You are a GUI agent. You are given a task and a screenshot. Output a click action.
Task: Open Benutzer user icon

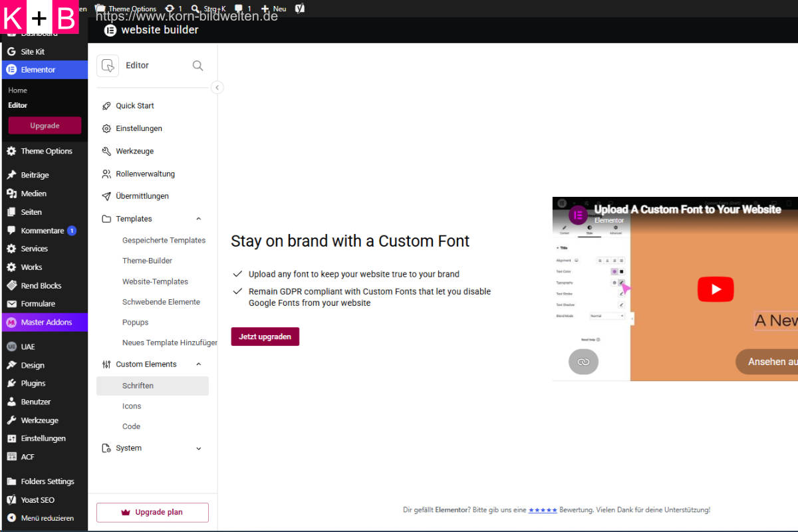pos(11,402)
